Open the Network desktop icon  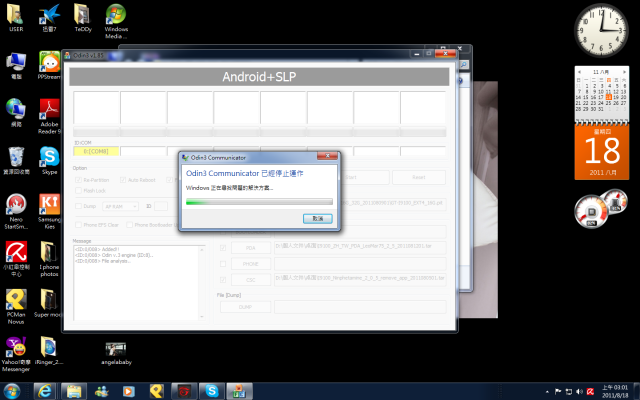16,113
